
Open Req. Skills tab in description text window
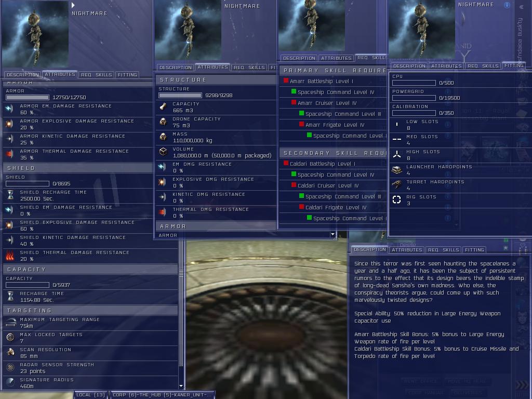(443, 250)
